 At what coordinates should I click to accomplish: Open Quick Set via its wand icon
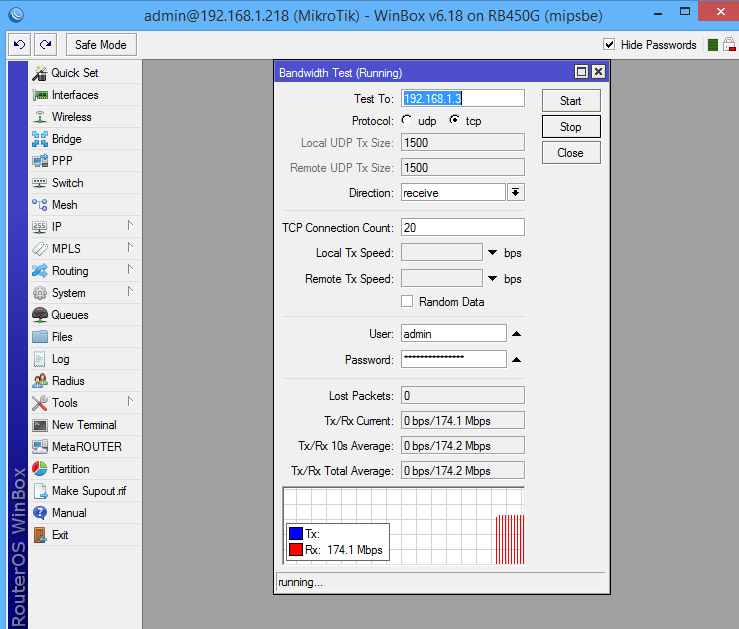40,73
